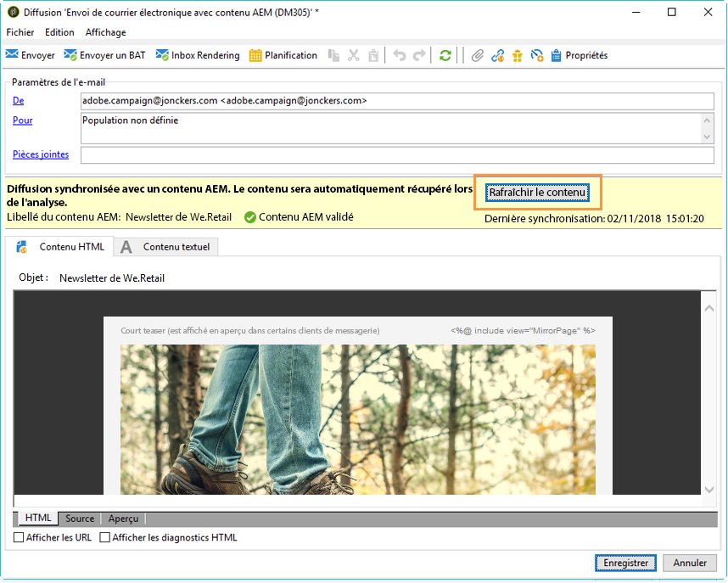The width and height of the screenshot is (728, 583).
Task: Click content preview scroll down arrow
Action: point(709,489)
